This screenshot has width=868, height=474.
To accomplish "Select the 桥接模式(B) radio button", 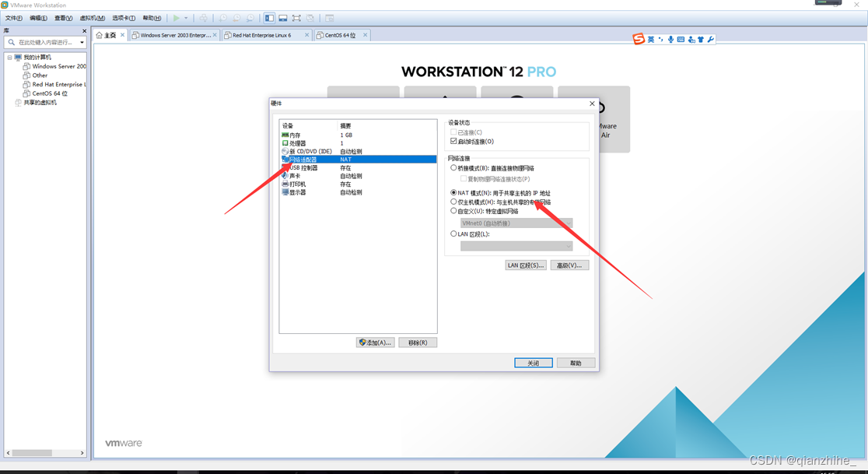I will pos(454,168).
